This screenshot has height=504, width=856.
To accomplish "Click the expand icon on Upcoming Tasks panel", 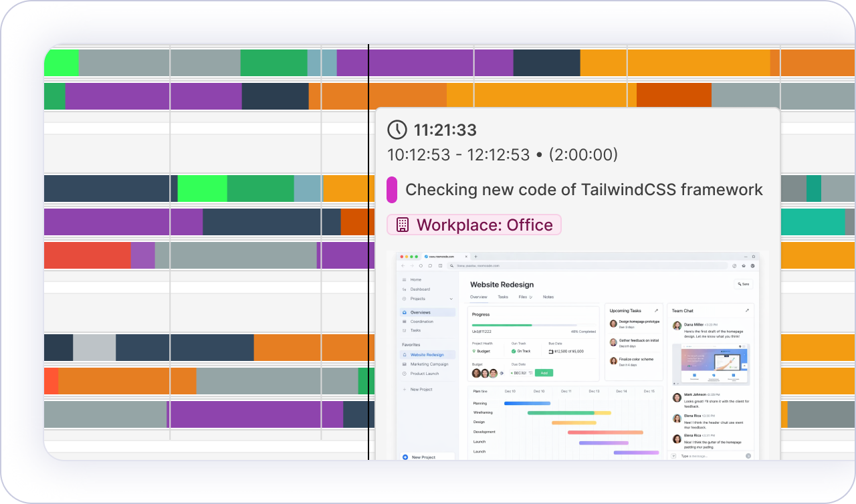I will (x=656, y=311).
